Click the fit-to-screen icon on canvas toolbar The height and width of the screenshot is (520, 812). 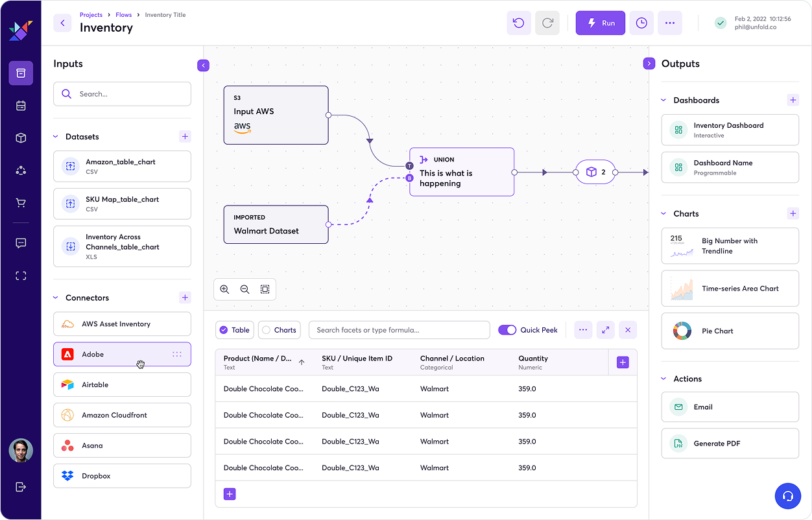265,289
